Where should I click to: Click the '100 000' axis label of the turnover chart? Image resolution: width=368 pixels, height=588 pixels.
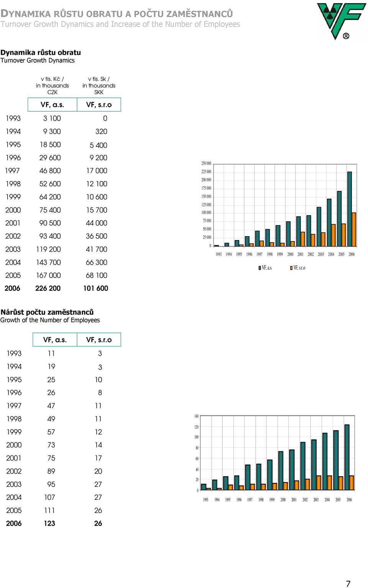tap(206, 212)
